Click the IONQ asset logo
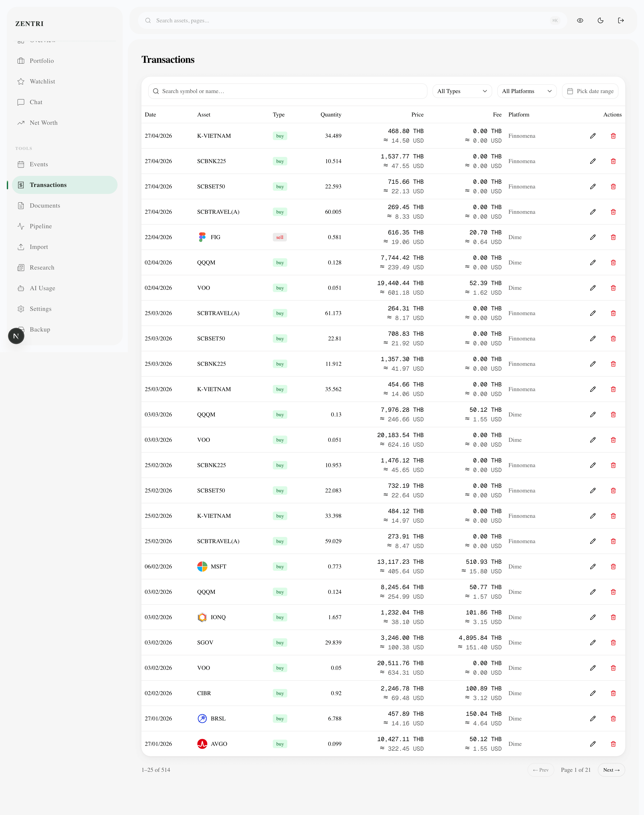This screenshot has height=815, width=644. coord(202,617)
